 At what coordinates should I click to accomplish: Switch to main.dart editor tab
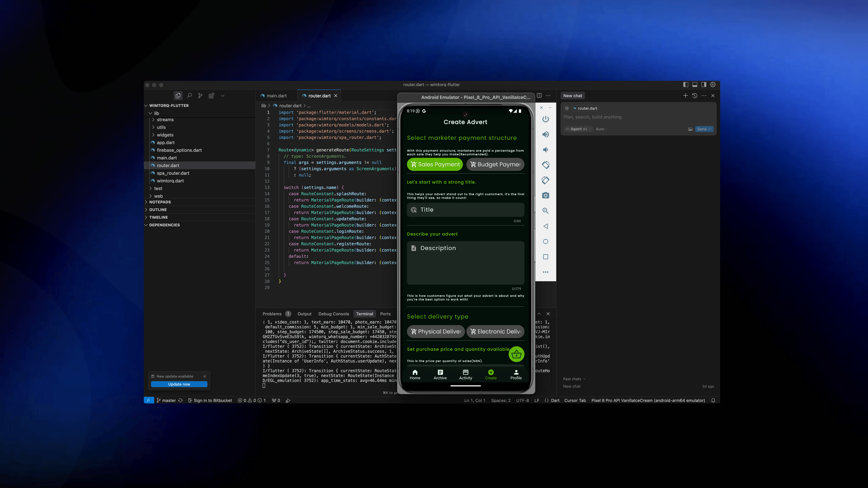tap(276, 96)
